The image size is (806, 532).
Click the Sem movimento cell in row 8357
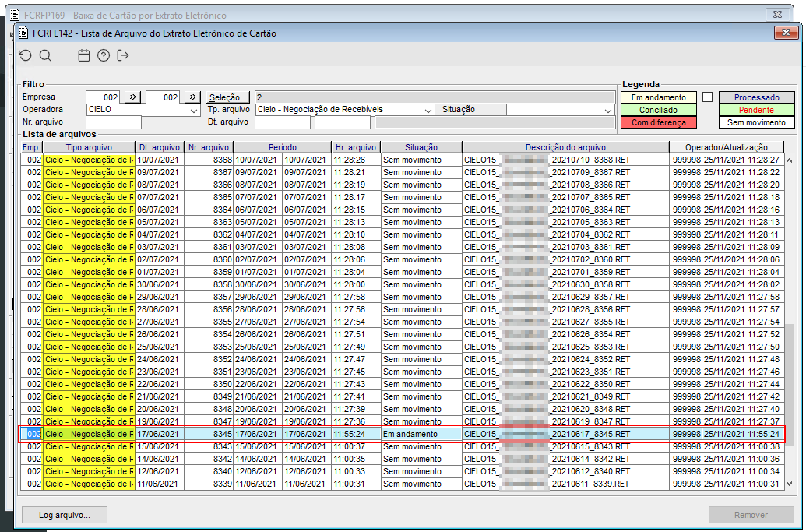tap(421, 297)
